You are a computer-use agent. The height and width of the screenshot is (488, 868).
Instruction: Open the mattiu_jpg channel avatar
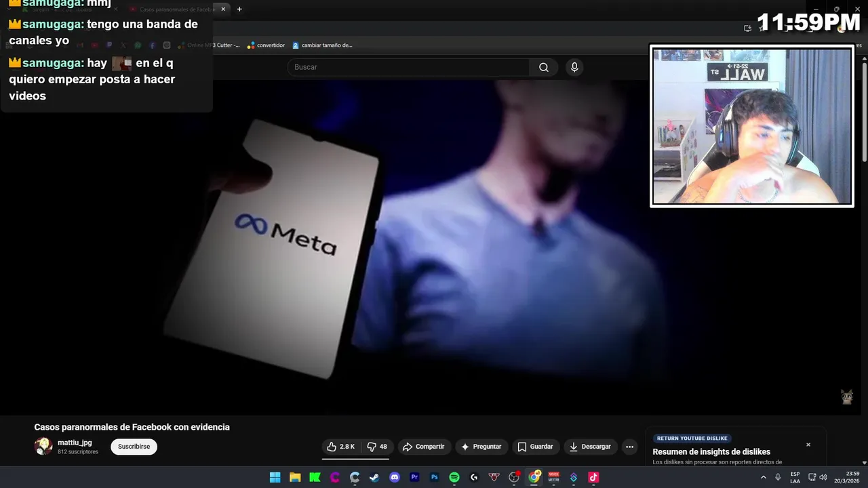(43, 447)
